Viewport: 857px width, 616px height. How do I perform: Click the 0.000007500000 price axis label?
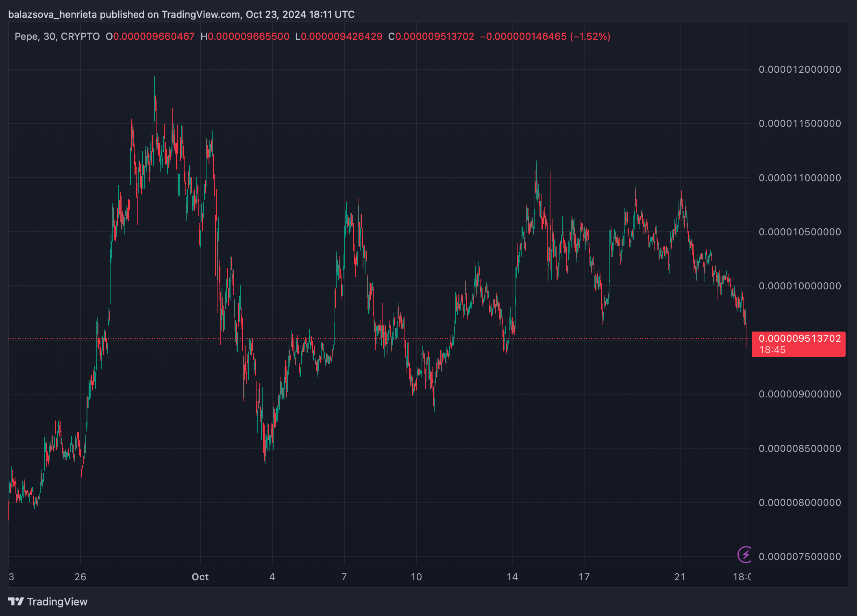800,557
